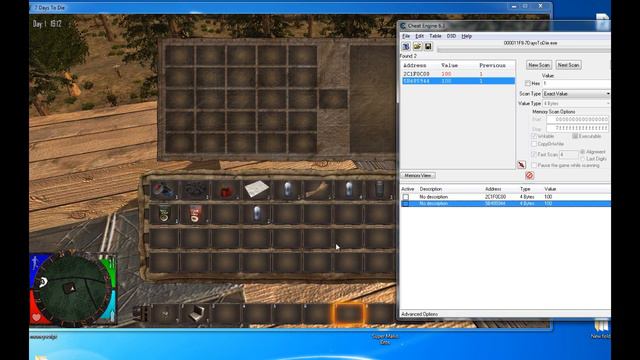640x360 pixels.
Task: Click the Day 1 clock text in game
Action: pos(47,24)
